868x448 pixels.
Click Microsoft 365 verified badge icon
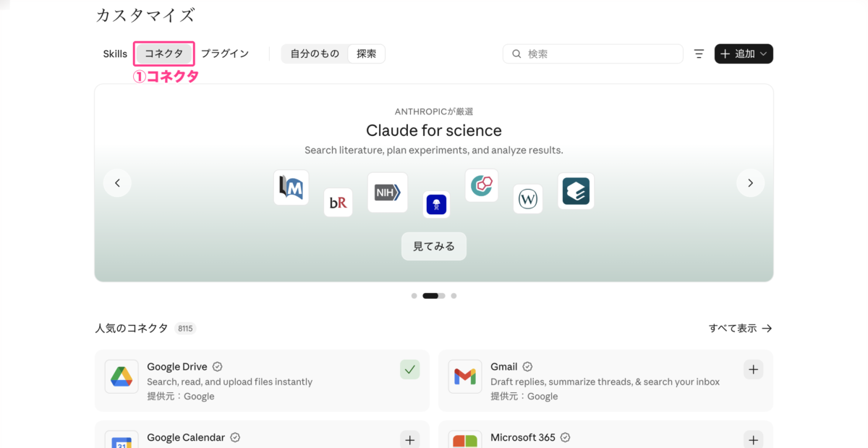click(566, 437)
